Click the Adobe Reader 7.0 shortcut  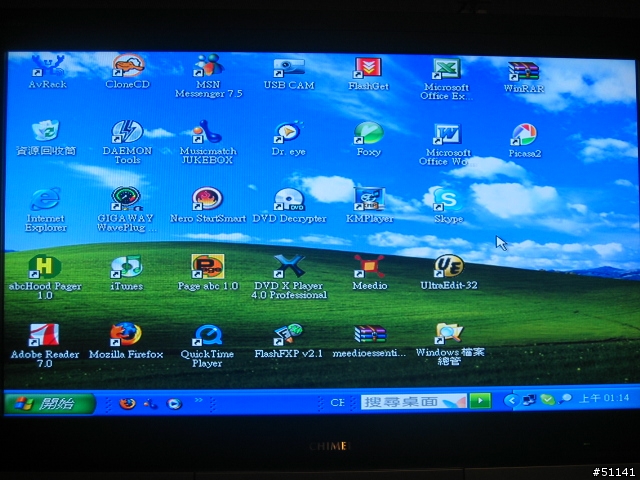pyautogui.click(x=44, y=346)
